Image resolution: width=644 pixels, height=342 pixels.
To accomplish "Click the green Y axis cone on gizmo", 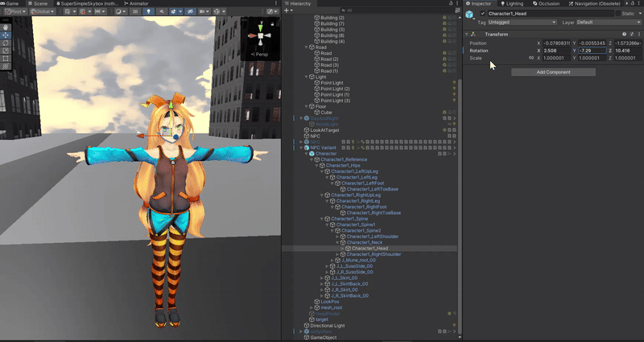I will point(260,27).
